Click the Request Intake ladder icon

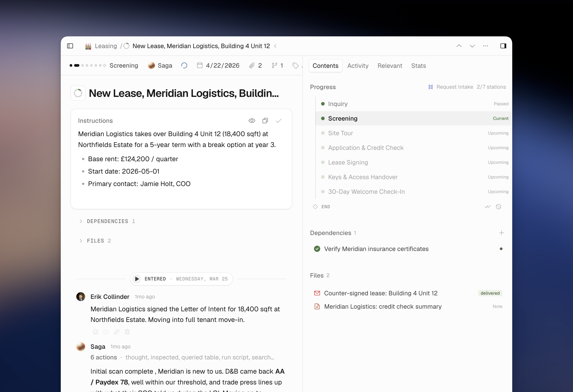(430, 87)
